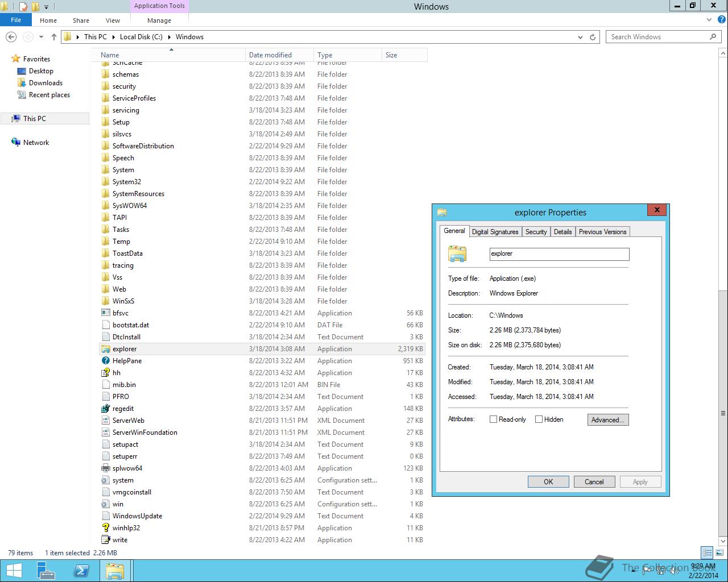Open Server Manager from taskbar
The image size is (728, 582).
47,571
